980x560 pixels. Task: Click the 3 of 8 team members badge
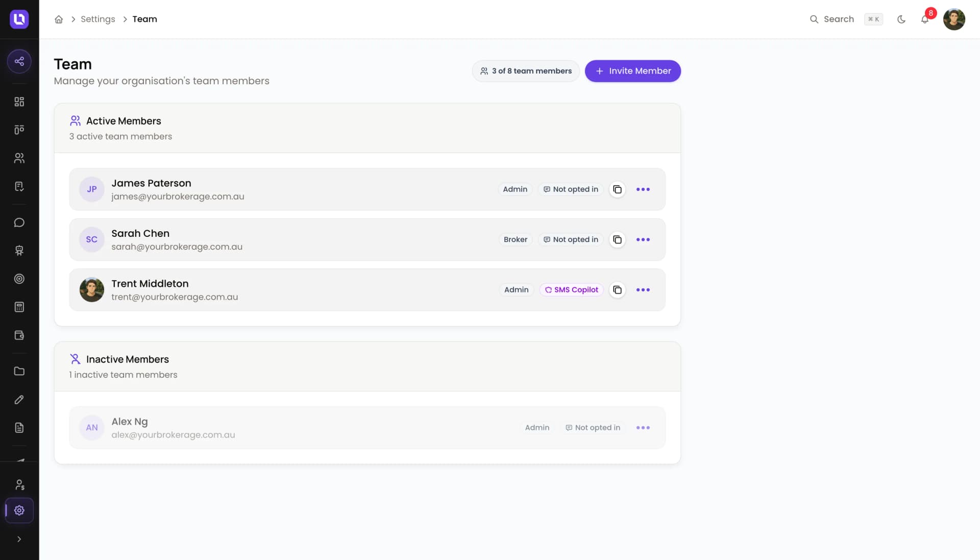tap(526, 71)
